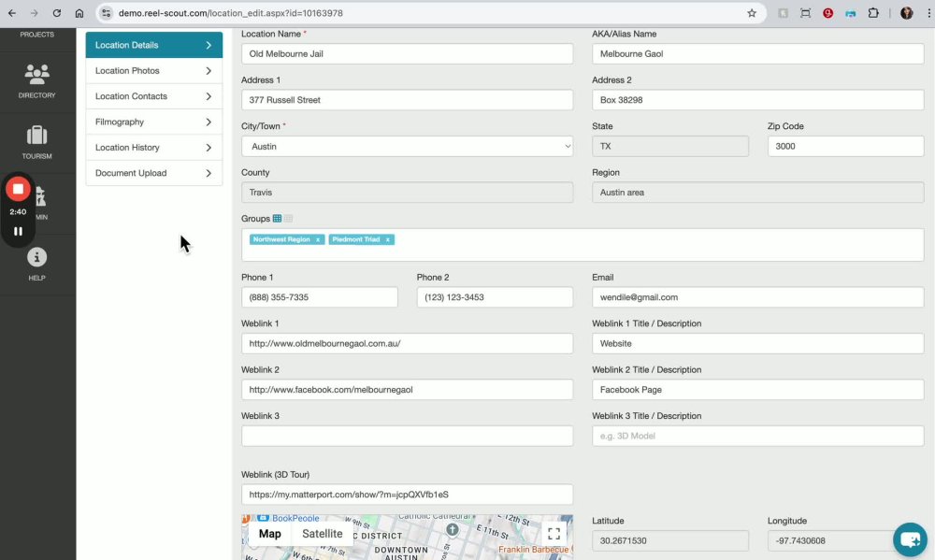Viewport: 935px width, 560px height.
Task: Open the Location Contacts section
Action: pos(154,96)
